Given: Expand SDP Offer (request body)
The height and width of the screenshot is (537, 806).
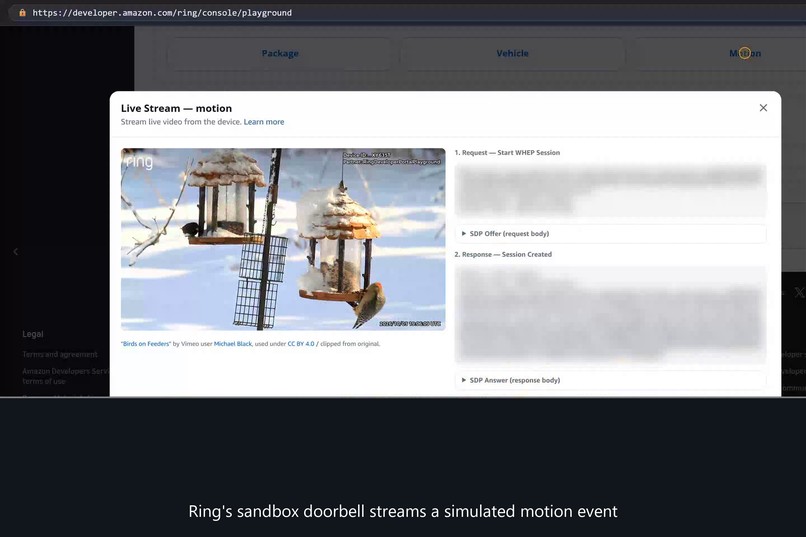Looking at the screenshot, I should (x=610, y=233).
